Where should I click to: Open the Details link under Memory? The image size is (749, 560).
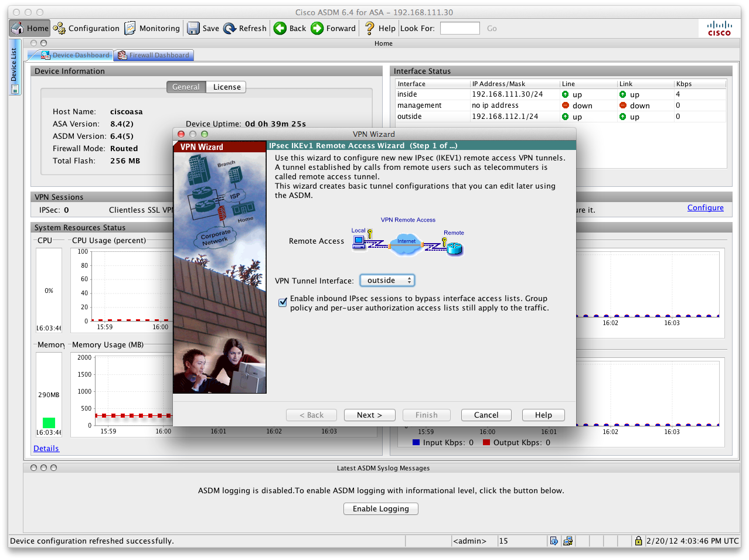coord(46,448)
